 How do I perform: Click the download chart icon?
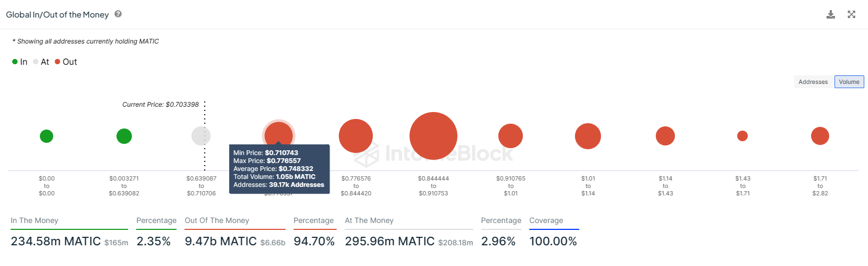pos(830,14)
